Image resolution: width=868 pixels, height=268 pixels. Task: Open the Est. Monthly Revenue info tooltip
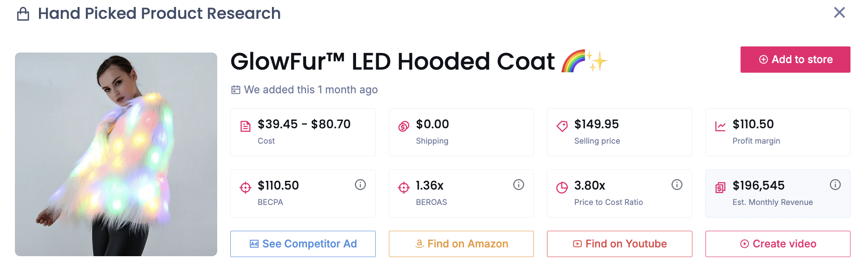click(x=836, y=184)
